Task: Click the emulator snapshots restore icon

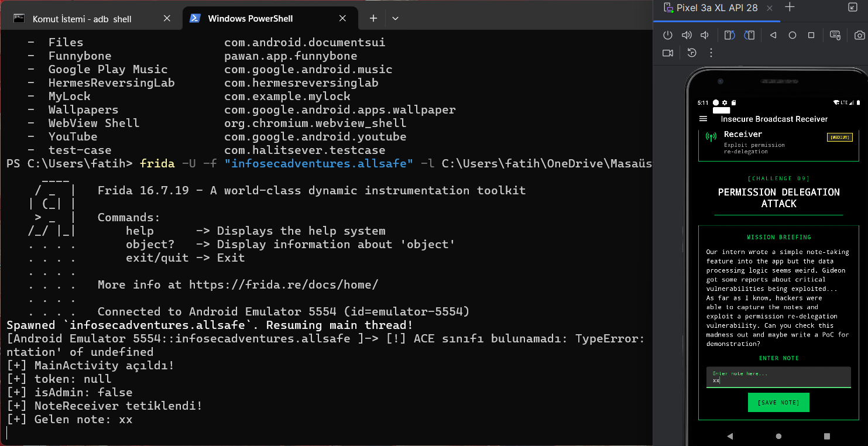Action: (x=692, y=53)
